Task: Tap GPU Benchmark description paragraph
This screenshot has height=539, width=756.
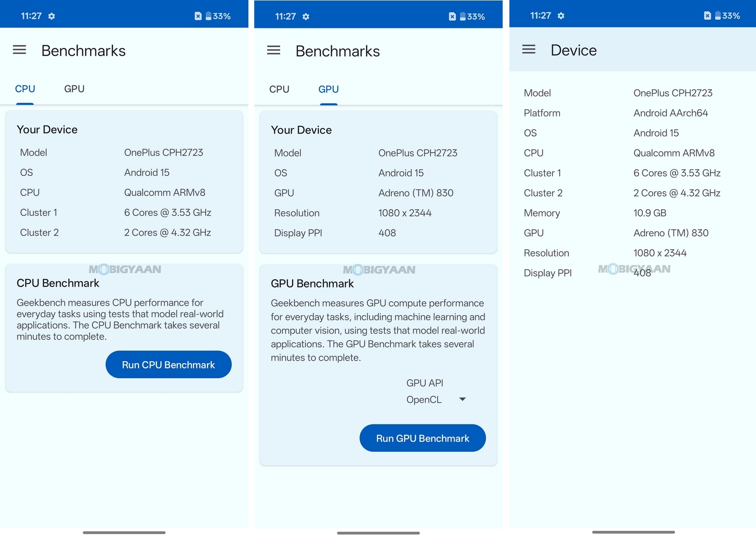Action: (378, 330)
